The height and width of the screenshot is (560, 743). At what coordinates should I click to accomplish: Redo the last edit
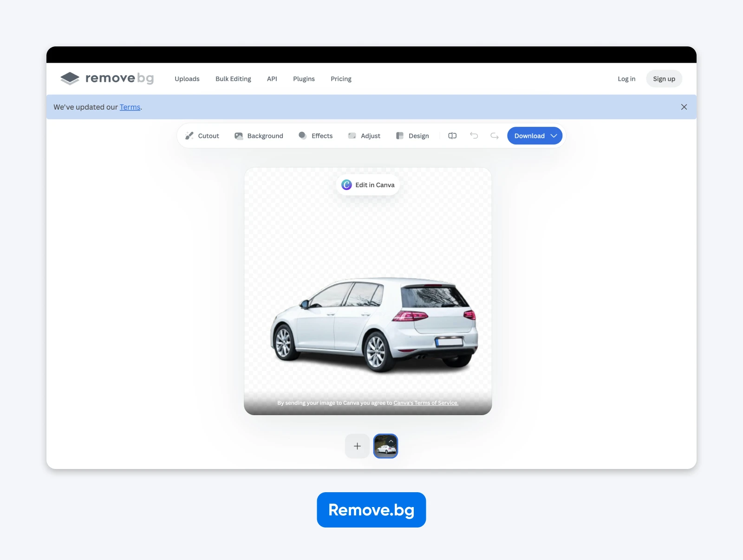pyautogui.click(x=494, y=136)
